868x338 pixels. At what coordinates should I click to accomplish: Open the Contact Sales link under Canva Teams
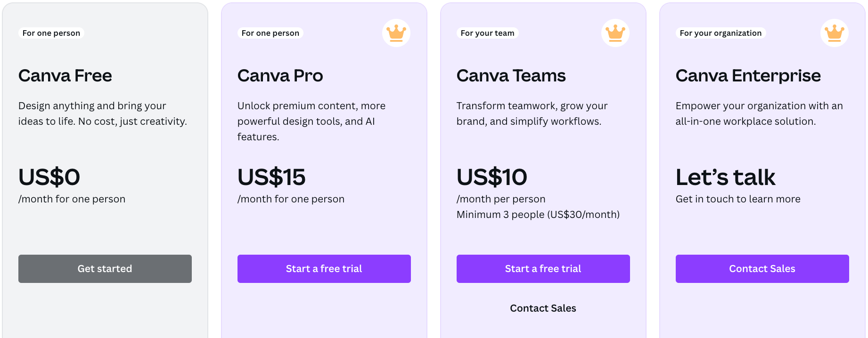coord(543,308)
